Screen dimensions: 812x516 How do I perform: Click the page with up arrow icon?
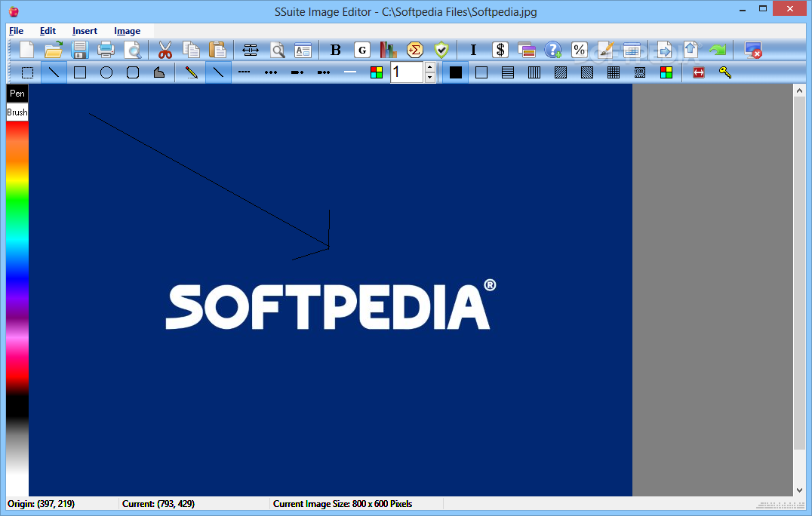pos(691,51)
